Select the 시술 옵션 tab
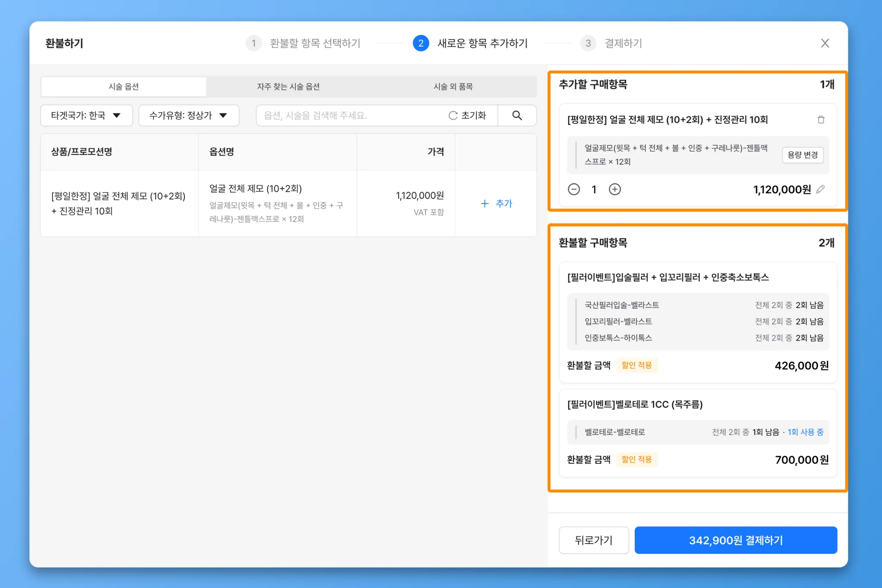The width and height of the screenshot is (882, 588). click(x=124, y=87)
